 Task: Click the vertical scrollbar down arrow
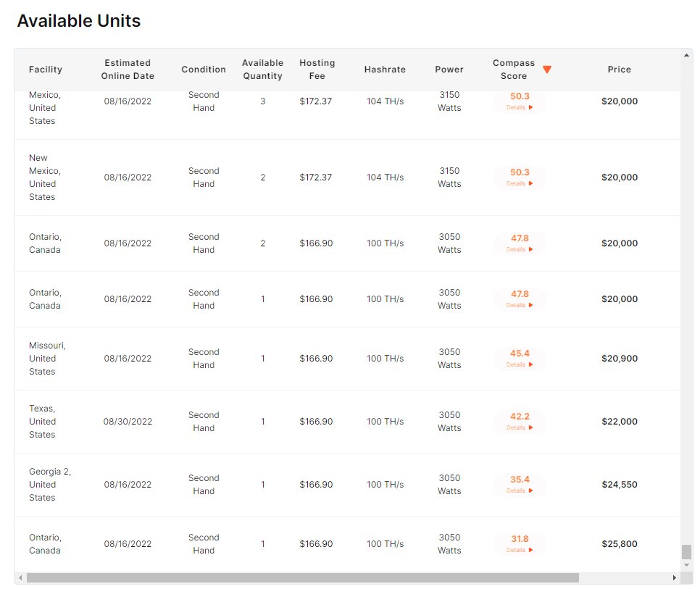coord(687,565)
